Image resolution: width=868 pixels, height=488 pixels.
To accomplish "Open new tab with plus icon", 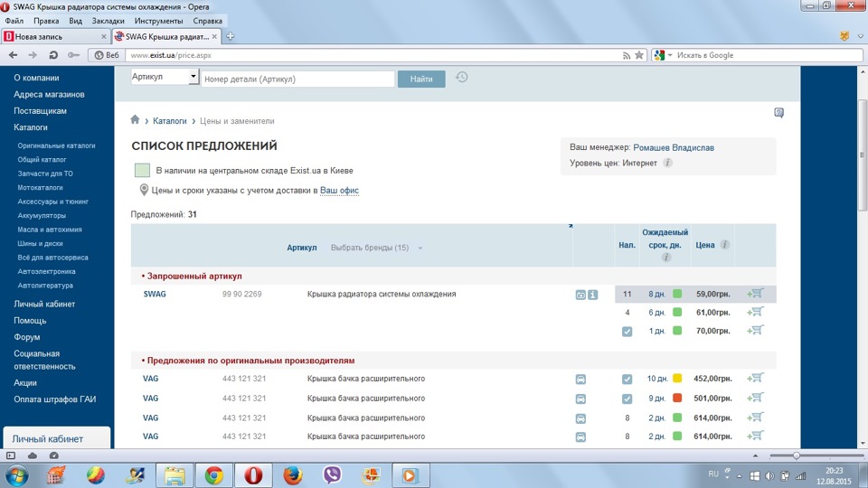I will coord(231,36).
